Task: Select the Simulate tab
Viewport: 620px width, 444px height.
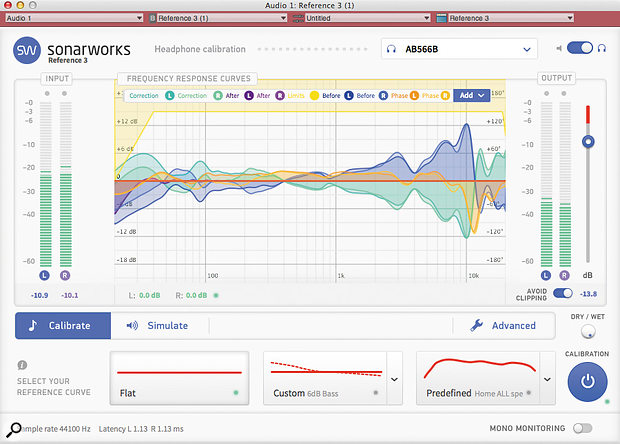Action: 160,325
